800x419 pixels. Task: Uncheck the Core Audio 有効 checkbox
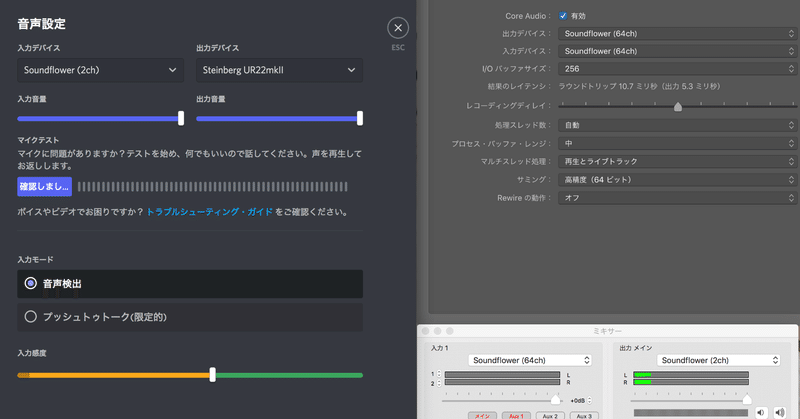pos(563,16)
